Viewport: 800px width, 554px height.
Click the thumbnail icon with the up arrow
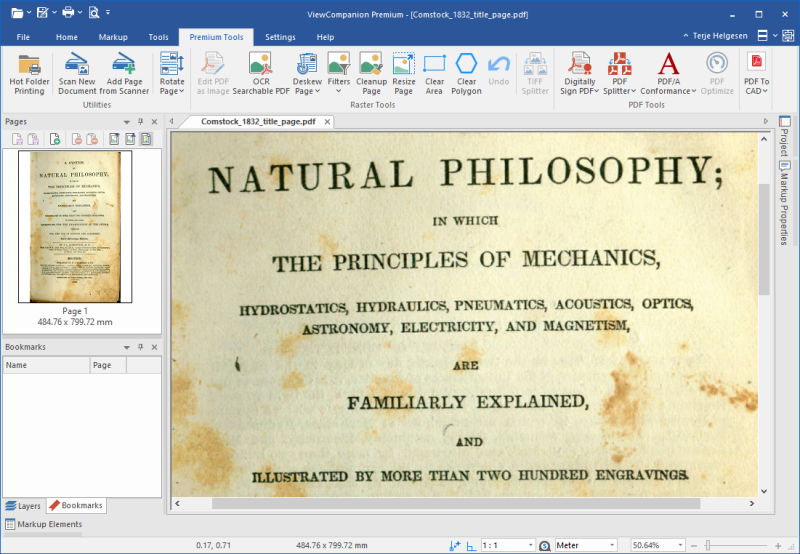(130, 139)
